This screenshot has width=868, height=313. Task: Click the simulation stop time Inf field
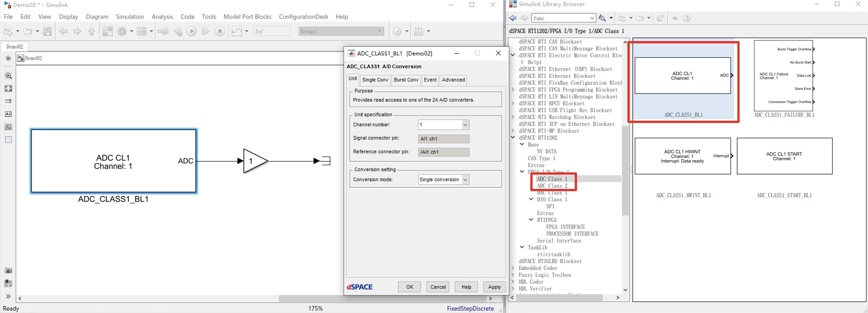click(x=272, y=31)
